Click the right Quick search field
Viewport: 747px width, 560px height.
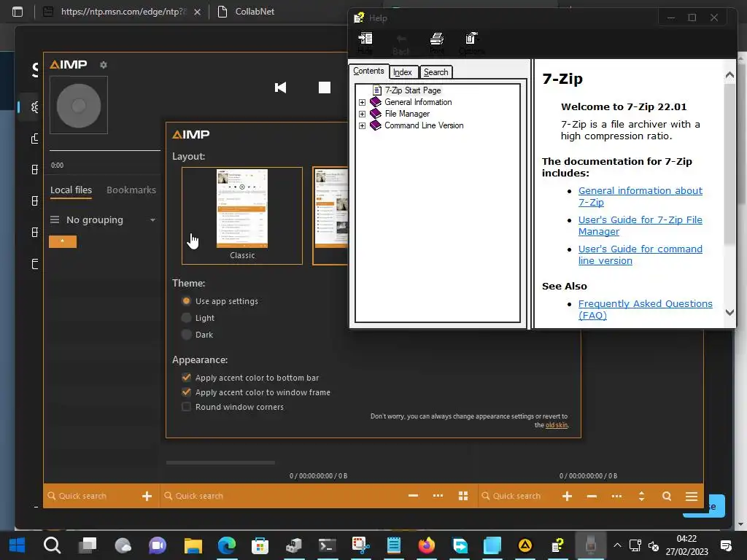(x=517, y=496)
